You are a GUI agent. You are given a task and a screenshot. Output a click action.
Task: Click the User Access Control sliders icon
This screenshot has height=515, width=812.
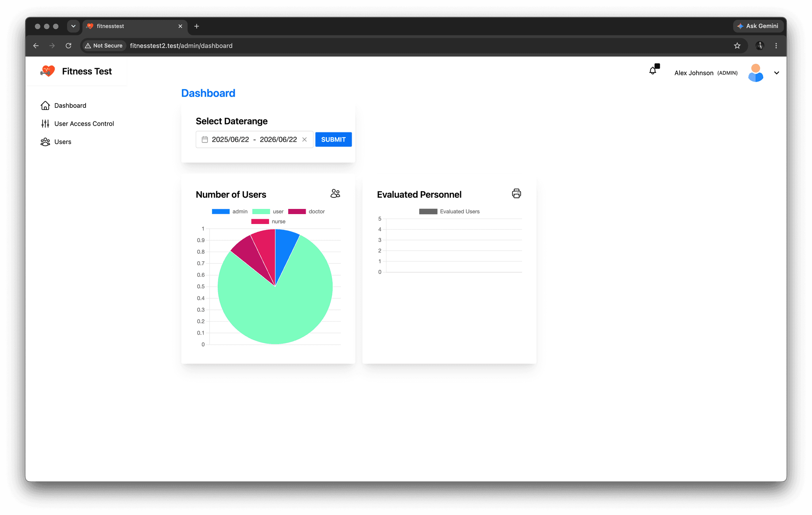[45, 124]
